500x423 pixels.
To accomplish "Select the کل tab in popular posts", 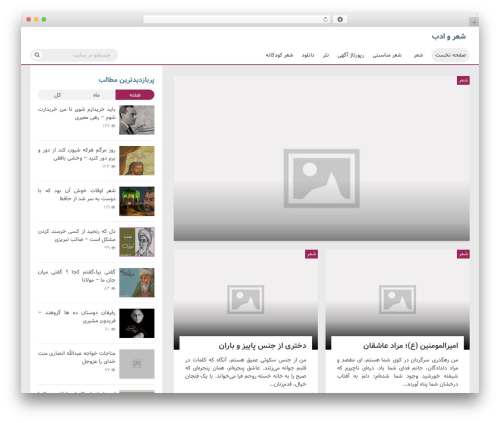I will (57, 95).
